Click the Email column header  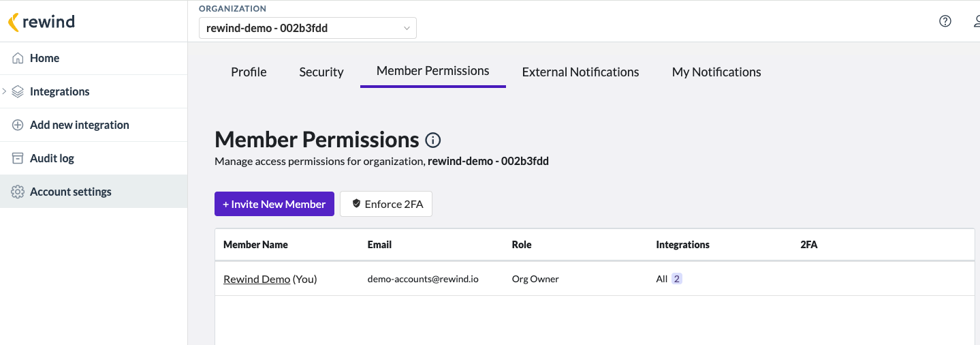pyautogui.click(x=379, y=245)
